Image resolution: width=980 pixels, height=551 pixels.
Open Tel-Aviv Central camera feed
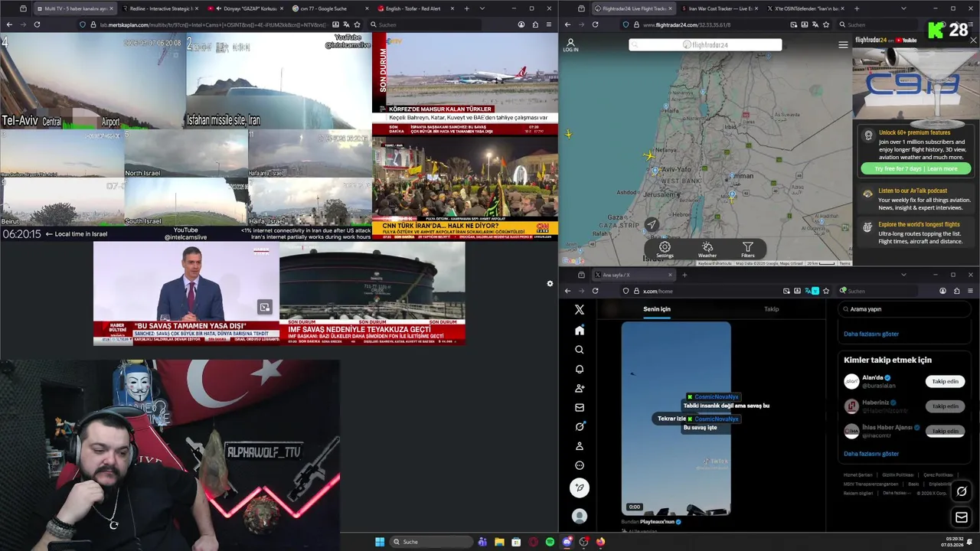coord(93,80)
